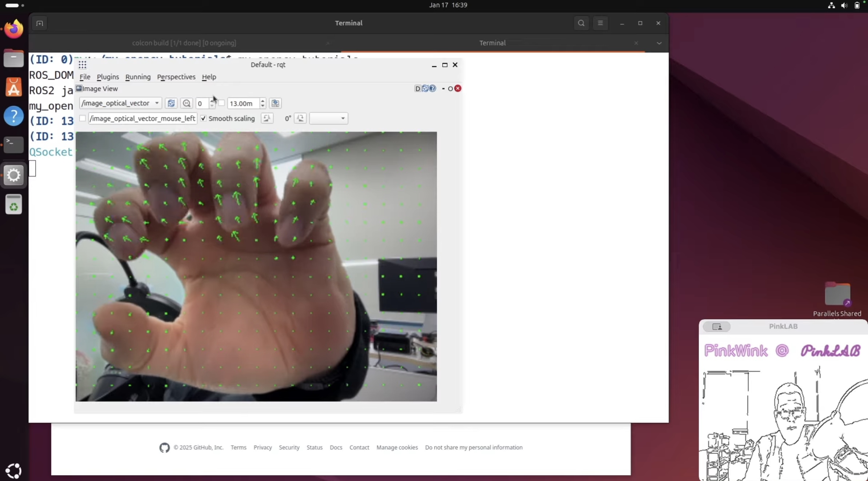Increase the 13.00m max range value

(x=263, y=101)
